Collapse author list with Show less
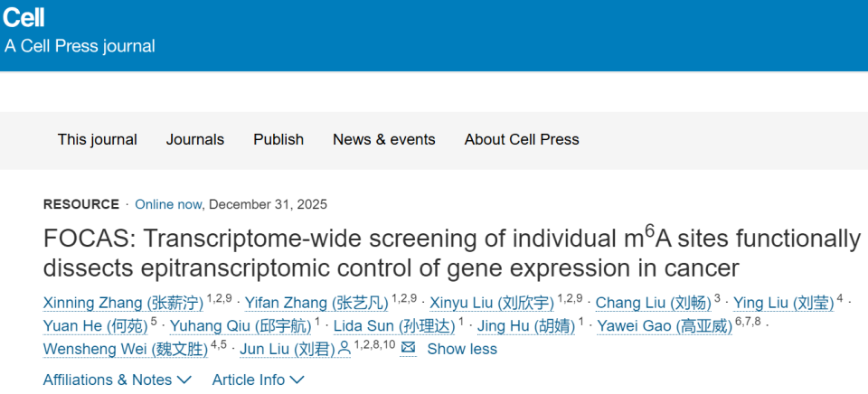 462,349
